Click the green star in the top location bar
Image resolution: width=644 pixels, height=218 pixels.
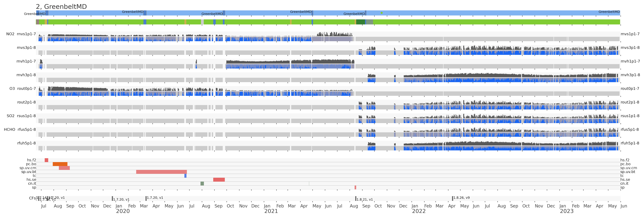(382, 13)
